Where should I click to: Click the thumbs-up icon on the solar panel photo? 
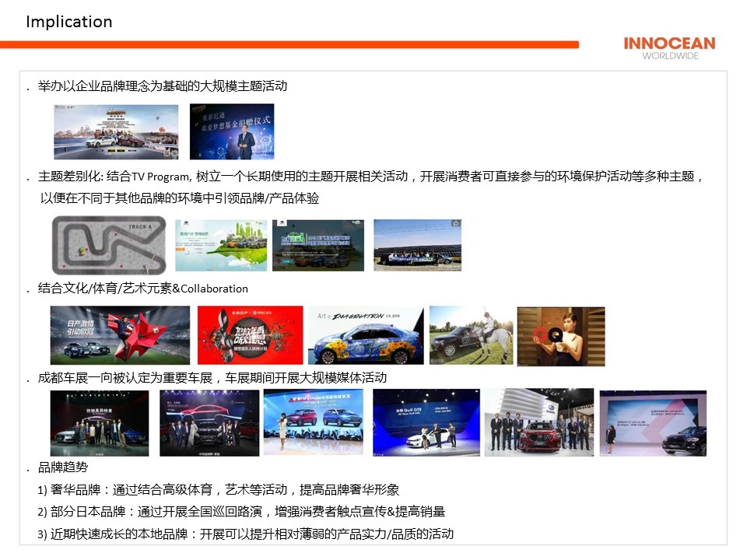coord(456,224)
